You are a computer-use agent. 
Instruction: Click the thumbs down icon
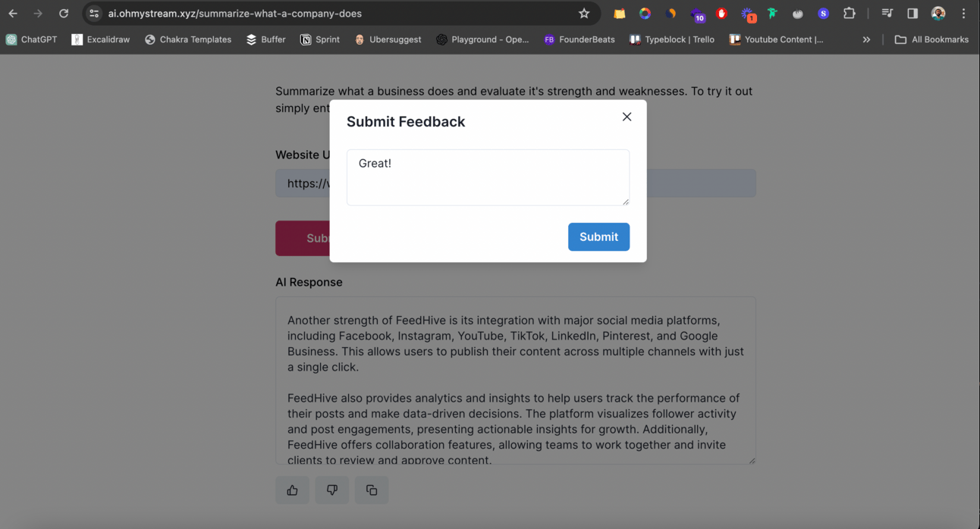pos(331,490)
